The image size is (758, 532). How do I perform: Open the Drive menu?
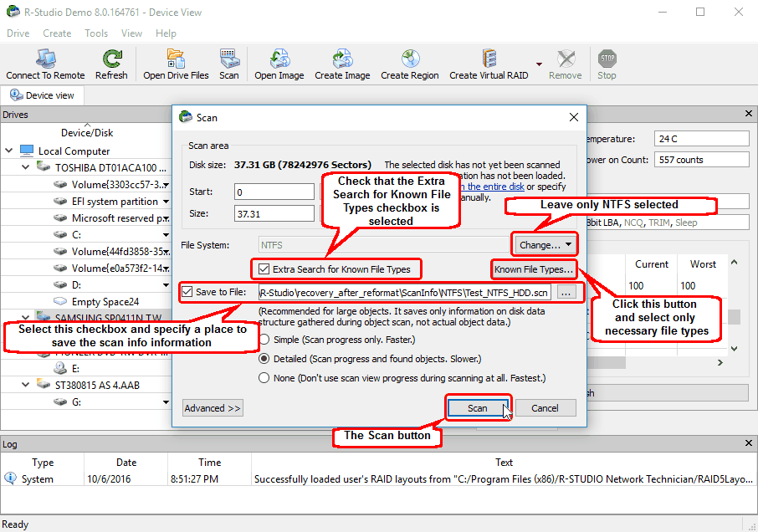(x=18, y=33)
